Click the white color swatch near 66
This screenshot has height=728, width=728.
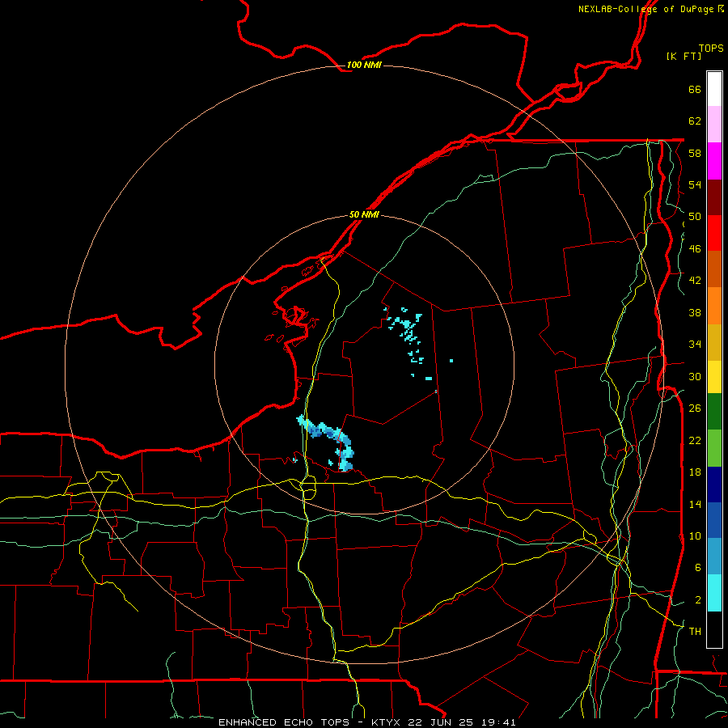(714, 89)
